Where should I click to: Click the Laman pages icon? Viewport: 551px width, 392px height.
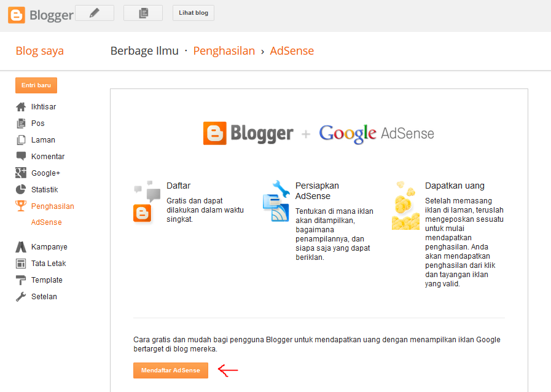click(x=21, y=140)
